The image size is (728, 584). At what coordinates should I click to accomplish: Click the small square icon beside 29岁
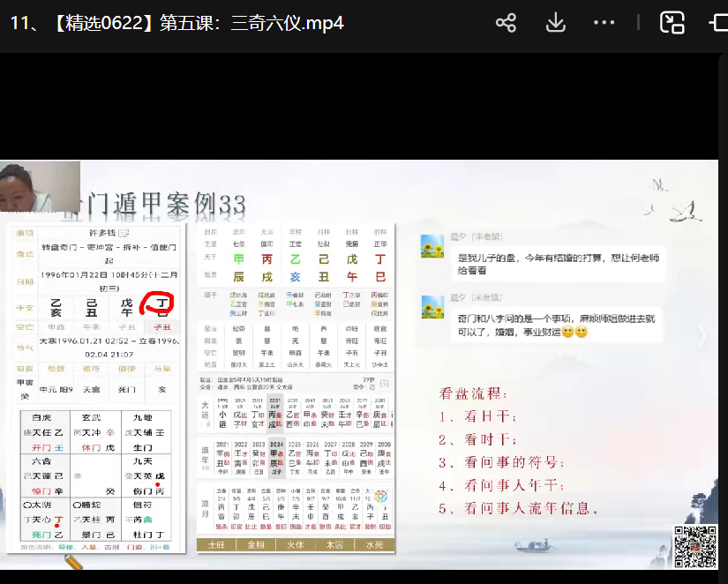[x=385, y=385]
